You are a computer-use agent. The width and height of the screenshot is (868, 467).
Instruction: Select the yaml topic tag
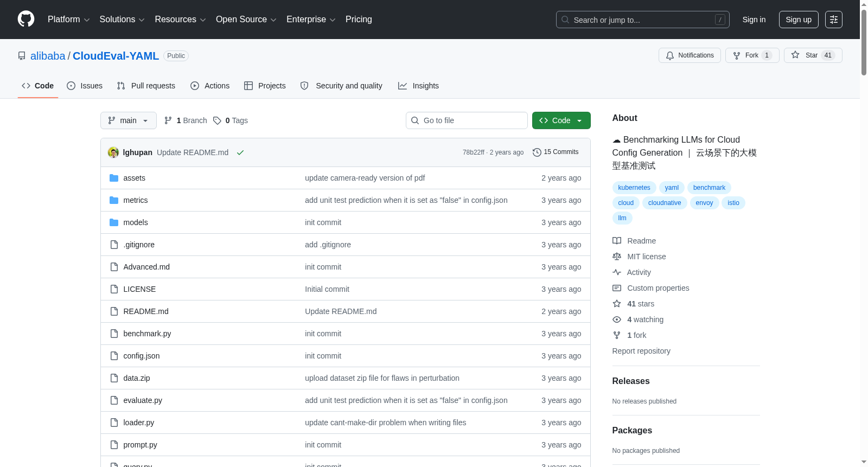tap(672, 188)
